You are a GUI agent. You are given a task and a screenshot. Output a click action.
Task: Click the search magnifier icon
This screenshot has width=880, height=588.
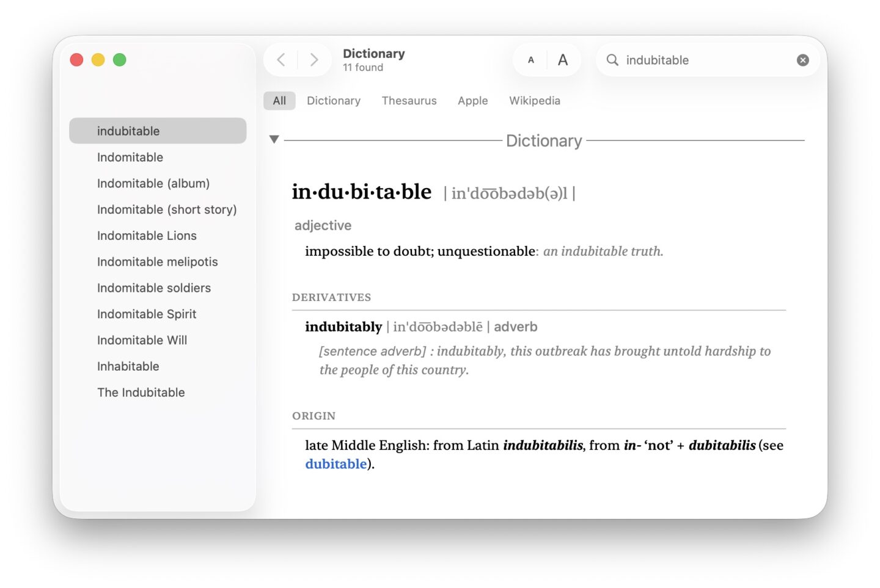point(612,60)
